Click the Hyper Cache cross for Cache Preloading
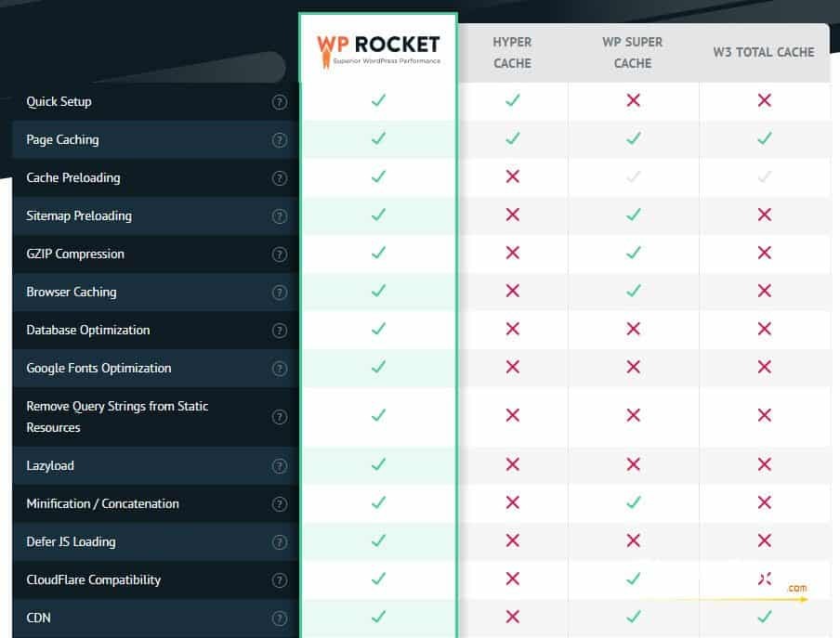840x638 pixels. click(512, 176)
